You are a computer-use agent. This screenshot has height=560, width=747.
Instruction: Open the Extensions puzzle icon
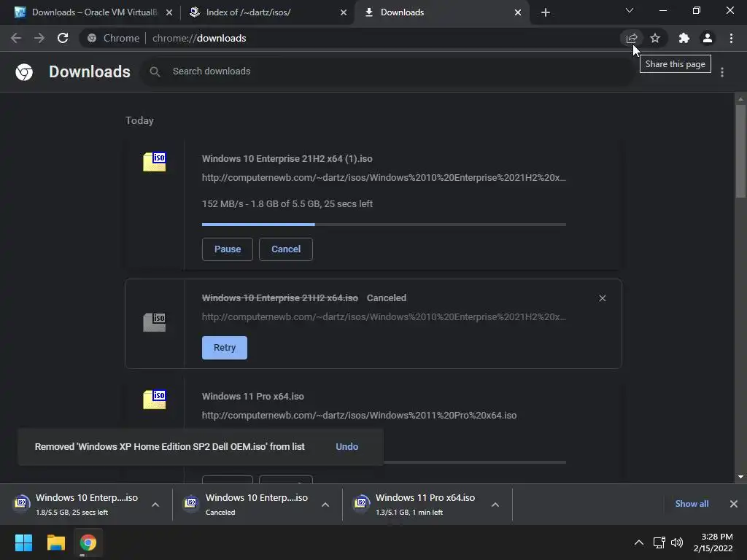[684, 38]
